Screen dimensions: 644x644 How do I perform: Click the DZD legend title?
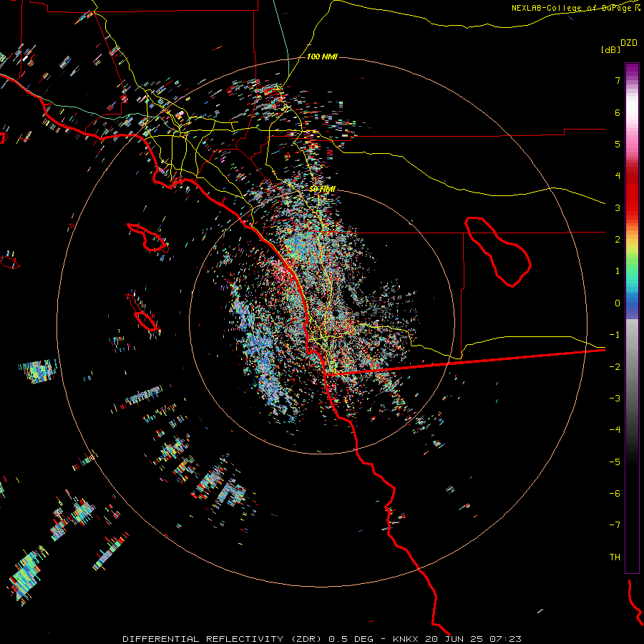pyautogui.click(x=629, y=43)
